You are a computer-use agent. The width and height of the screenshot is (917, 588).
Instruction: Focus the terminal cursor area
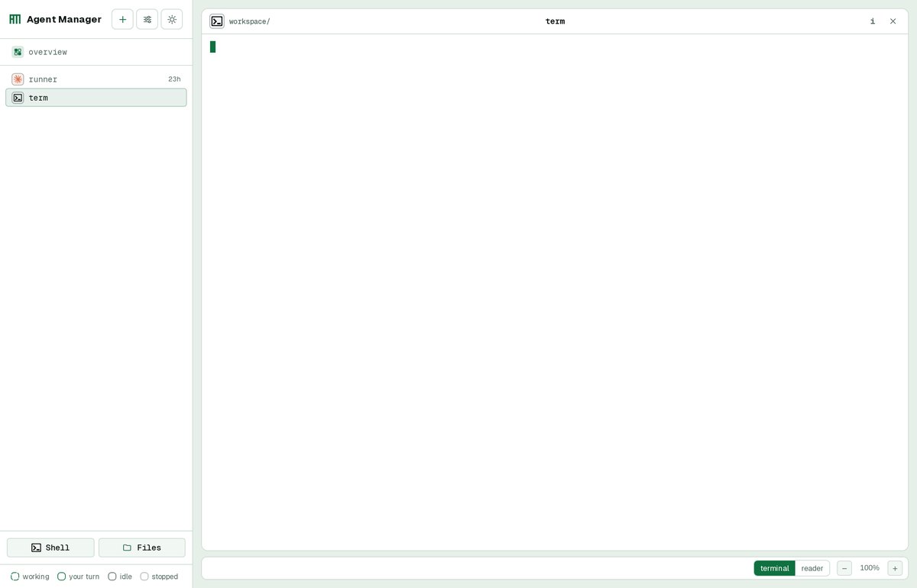click(212, 47)
